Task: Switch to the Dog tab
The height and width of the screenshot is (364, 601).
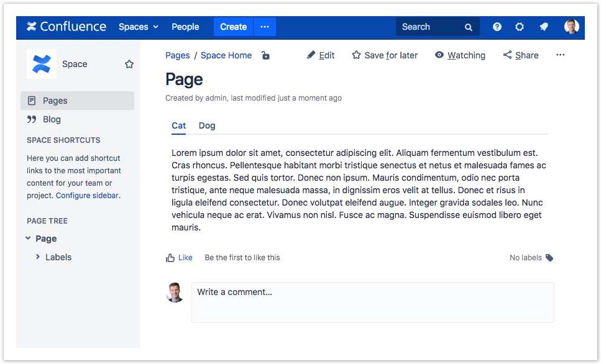Action: tap(207, 125)
